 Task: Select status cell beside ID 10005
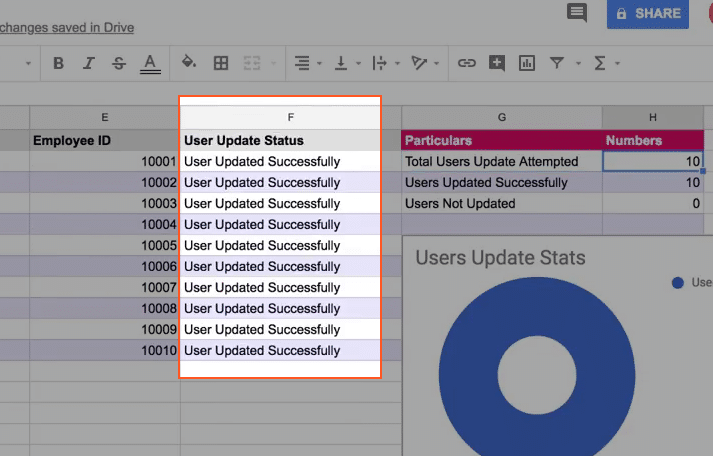click(291, 246)
